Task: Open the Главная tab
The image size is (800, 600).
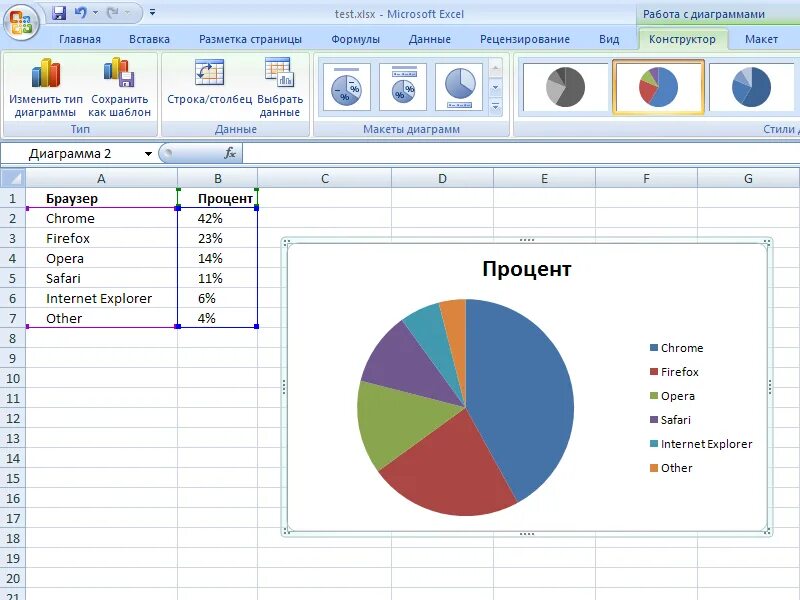Action: pos(80,39)
